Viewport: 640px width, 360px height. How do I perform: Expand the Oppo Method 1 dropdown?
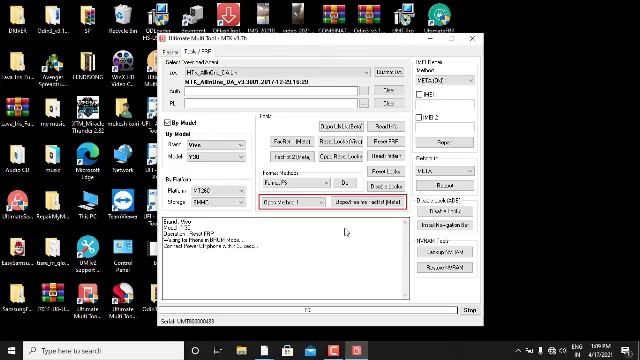click(321, 202)
